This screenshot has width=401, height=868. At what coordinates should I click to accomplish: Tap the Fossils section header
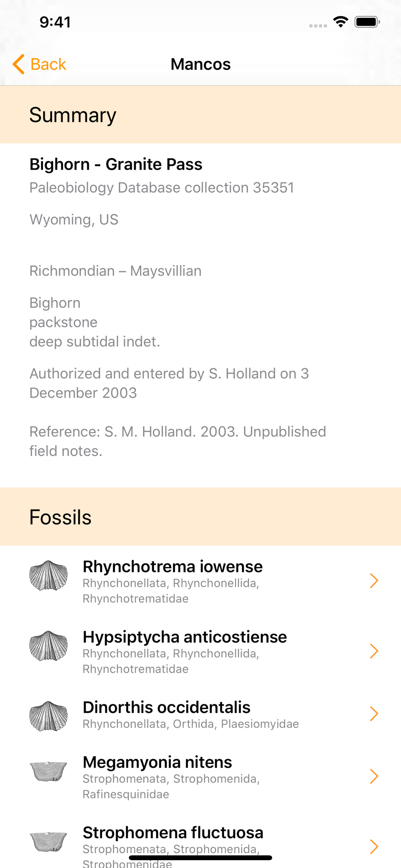point(60,517)
